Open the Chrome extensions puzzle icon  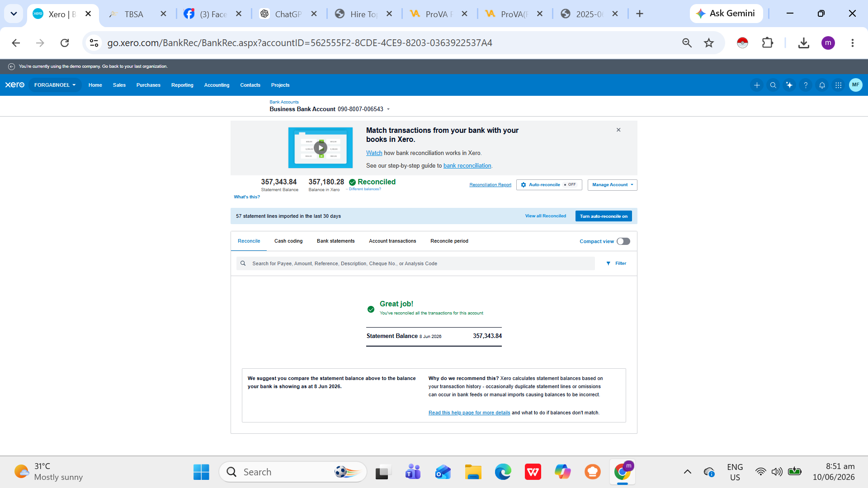[x=768, y=43]
